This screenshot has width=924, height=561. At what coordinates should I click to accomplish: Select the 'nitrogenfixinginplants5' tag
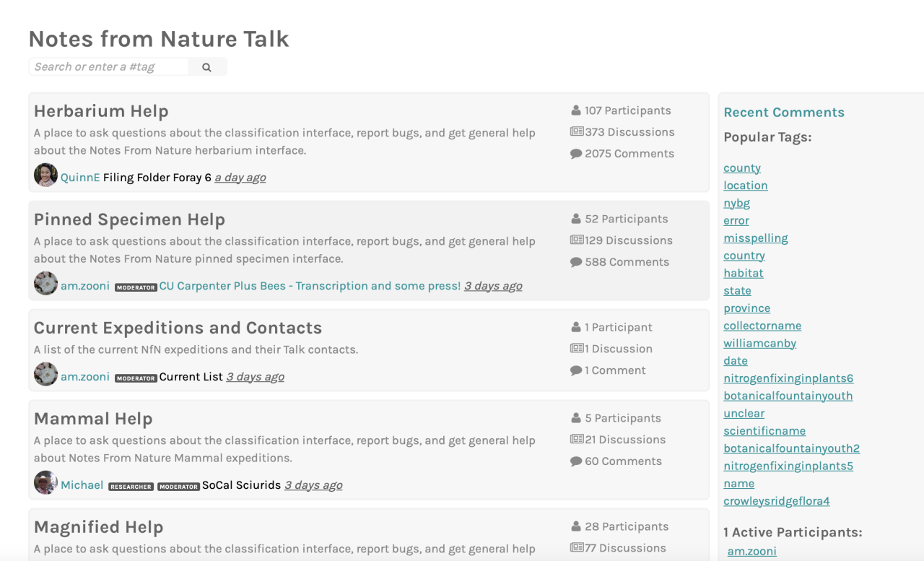pyautogui.click(x=788, y=466)
